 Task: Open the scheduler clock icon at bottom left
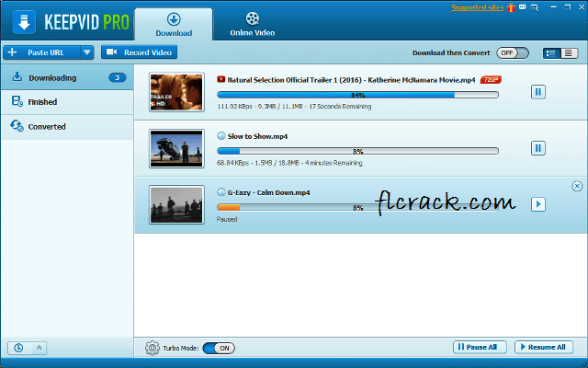tap(18, 348)
